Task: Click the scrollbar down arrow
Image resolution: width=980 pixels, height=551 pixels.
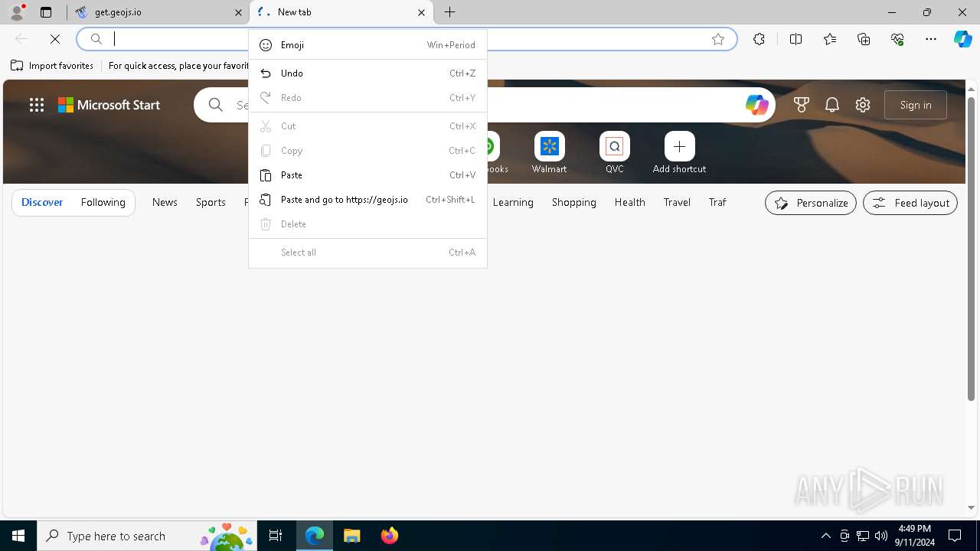Action: [x=971, y=507]
